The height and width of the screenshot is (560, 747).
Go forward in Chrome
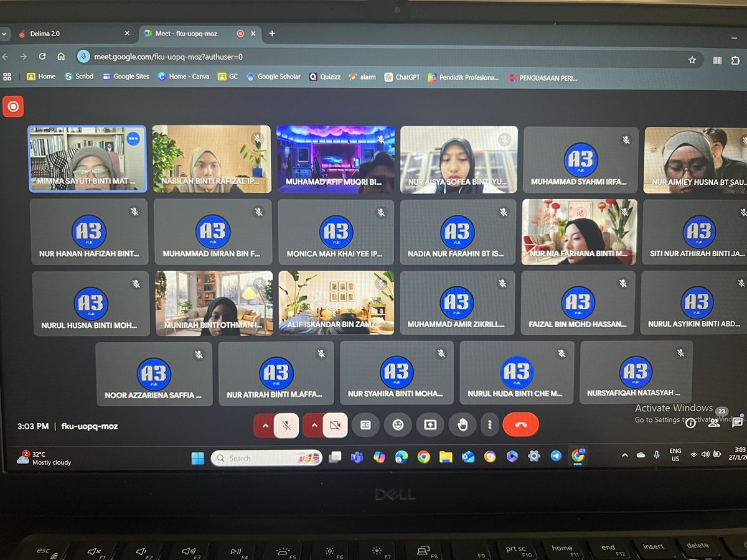pyautogui.click(x=23, y=57)
